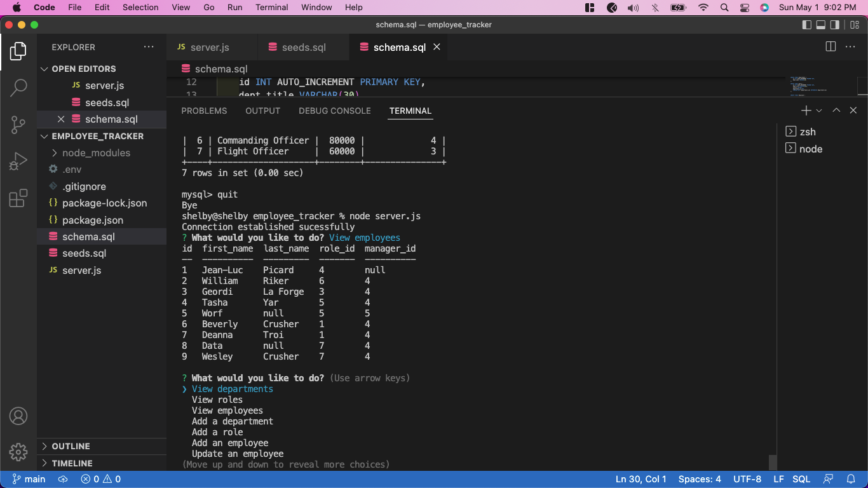Open the Run and Debug view
868x488 pixels.
click(18, 161)
